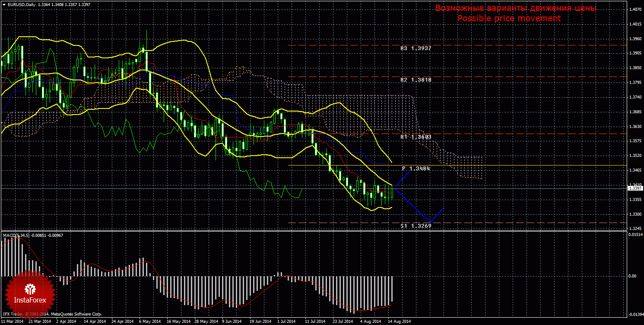The image size is (644, 325).
Task: Click the "11 Mar 2014" date label
Action: [x=12, y=322]
